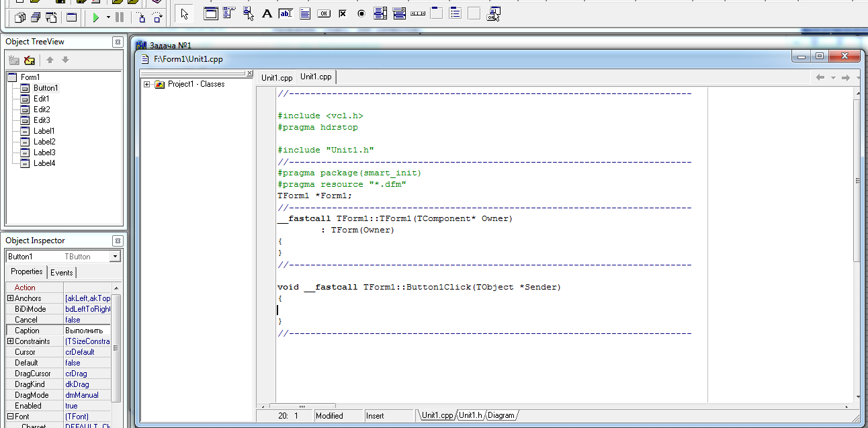This screenshot has height=428, width=868.
Task: Click the Trace Into debug icon
Action: [141, 17]
